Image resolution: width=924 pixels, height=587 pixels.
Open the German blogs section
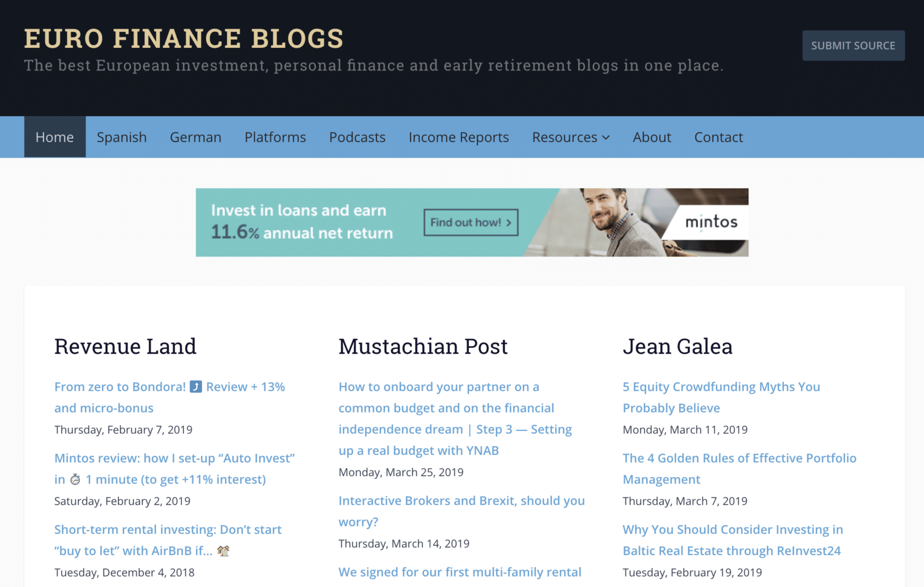[195, 137]
